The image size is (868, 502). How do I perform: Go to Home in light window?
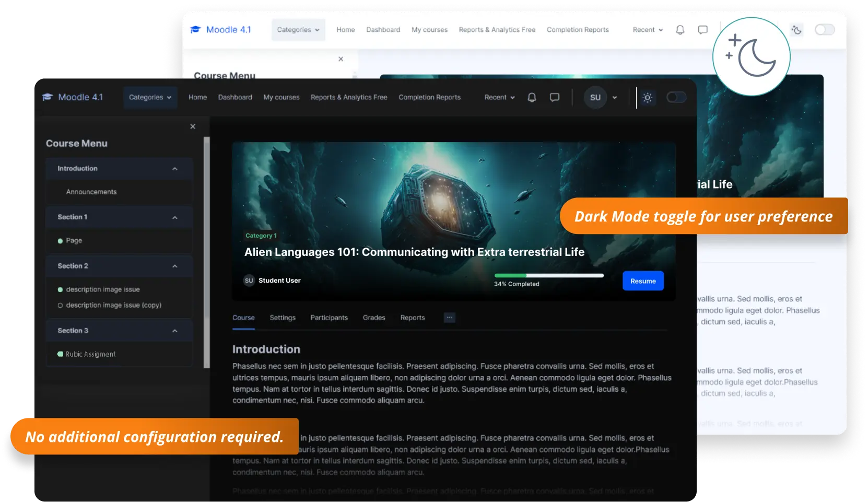coord(346,30)
